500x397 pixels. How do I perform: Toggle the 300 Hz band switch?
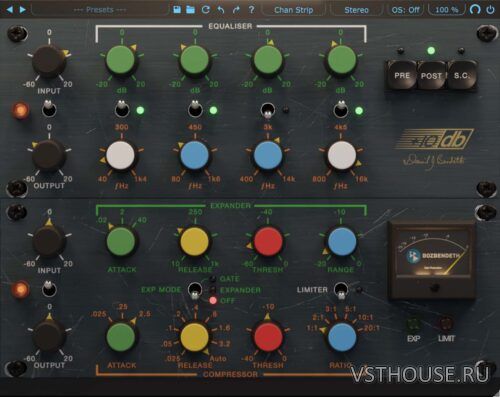[122, 109]
